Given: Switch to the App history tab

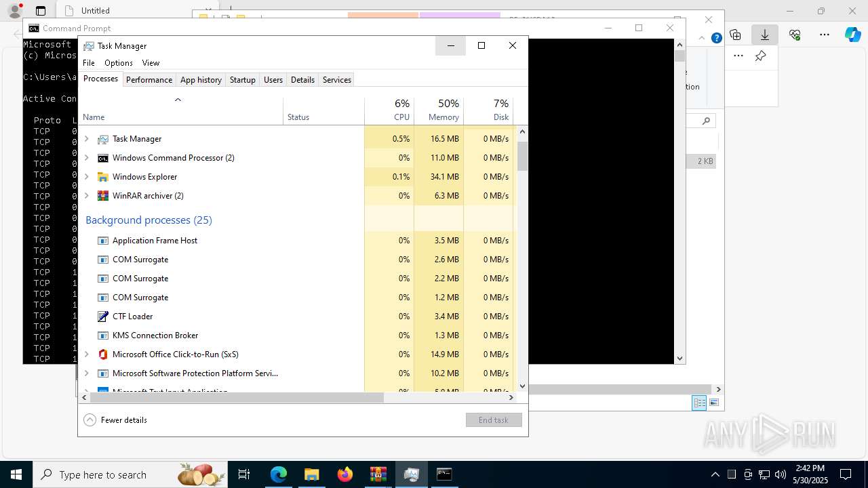Looking at the screenshot, I should point(201,79).
